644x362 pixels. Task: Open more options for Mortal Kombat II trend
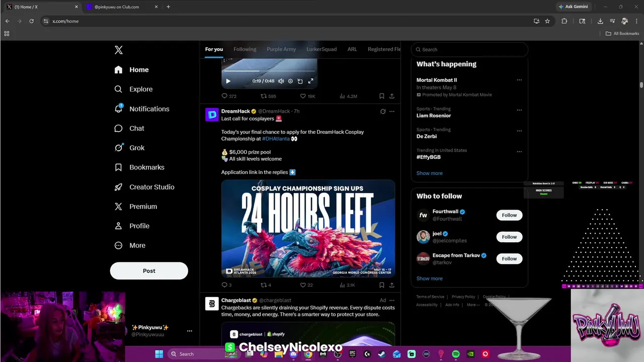coord(519,80)
